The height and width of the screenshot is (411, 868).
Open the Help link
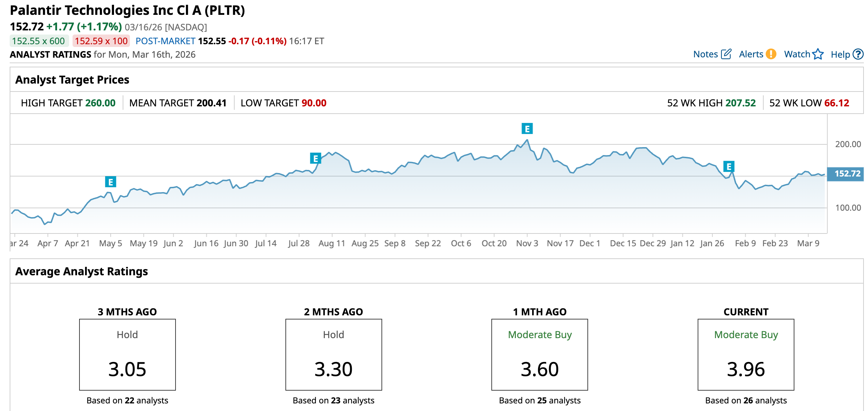pos(840,54)
